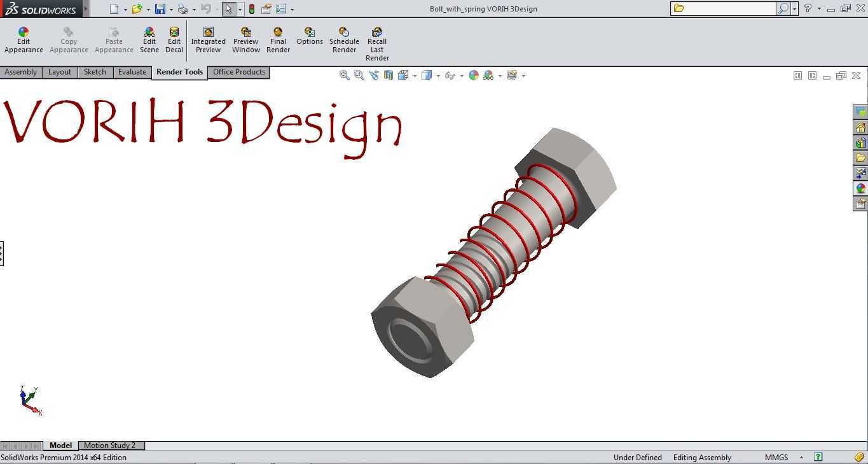Click the Edit Scene icon
Viewport: 868px width, 464px height.
pos(149,40)
